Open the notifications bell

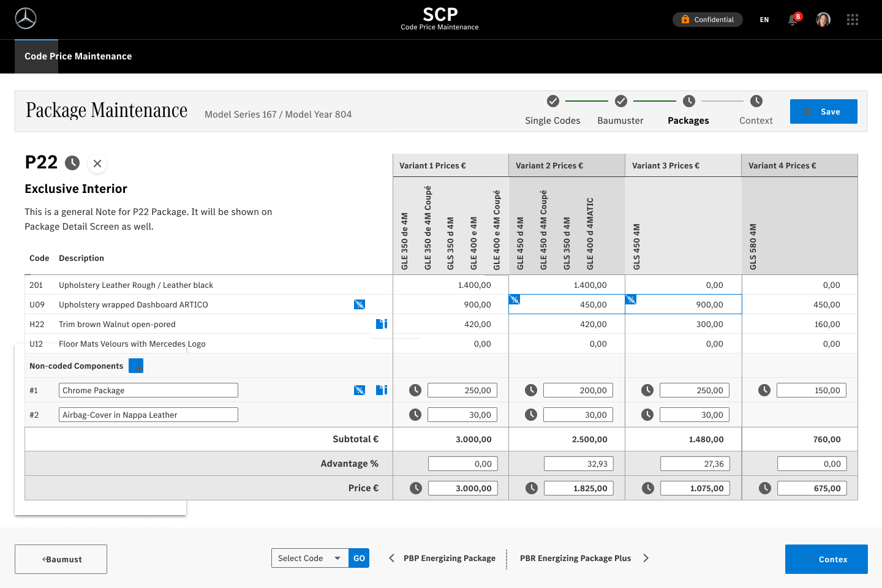[793, 20]
